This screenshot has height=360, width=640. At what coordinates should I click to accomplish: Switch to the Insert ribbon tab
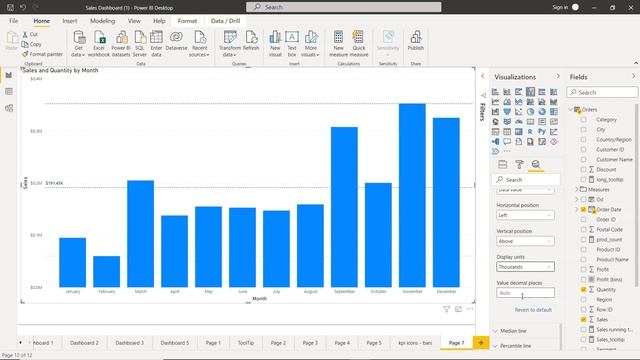[70, 21]
